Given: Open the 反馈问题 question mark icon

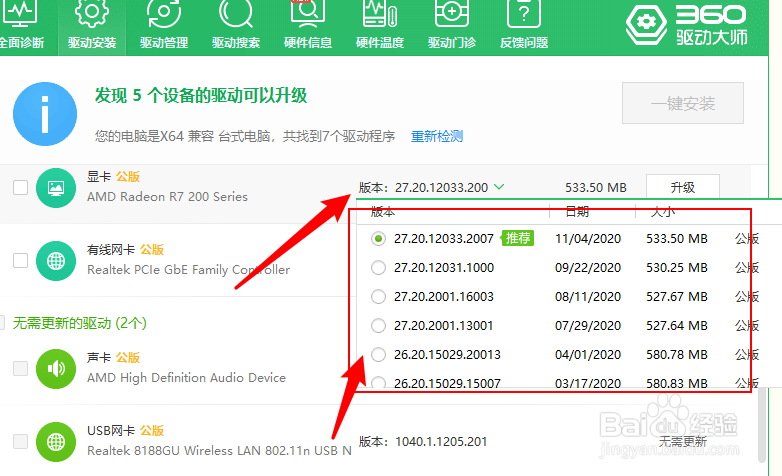Looking at the screenshot, I should click(x=524, y=13).
